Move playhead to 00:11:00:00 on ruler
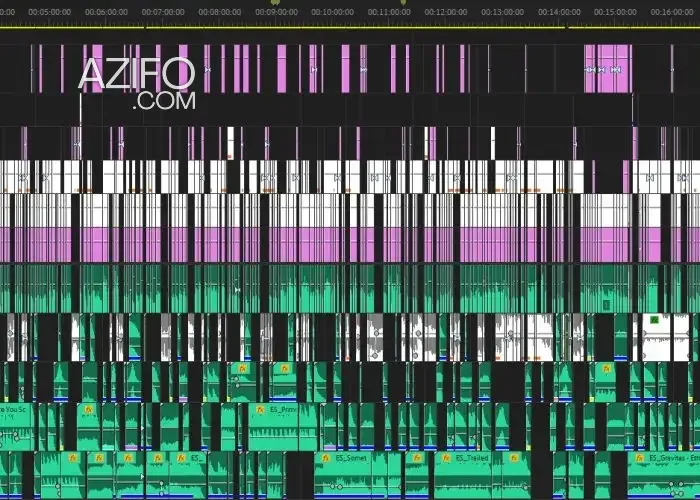 click(389, 12)
